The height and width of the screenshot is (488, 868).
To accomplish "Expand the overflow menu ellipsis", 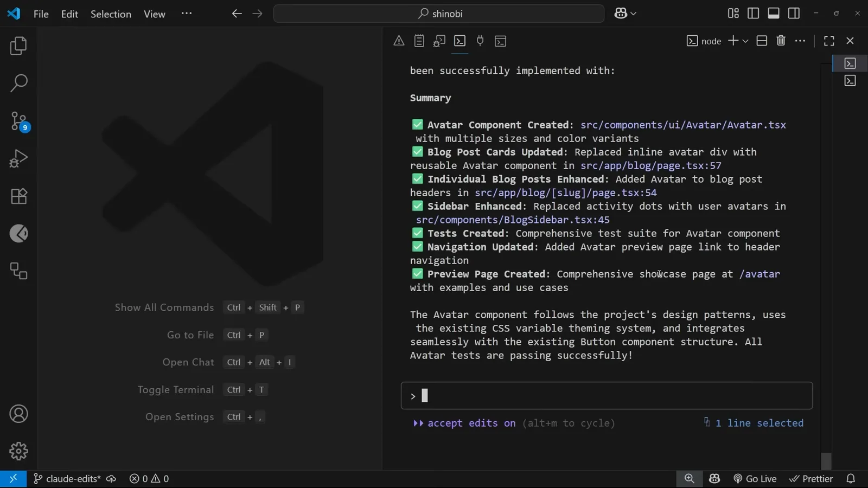I will tap(187, 14).
